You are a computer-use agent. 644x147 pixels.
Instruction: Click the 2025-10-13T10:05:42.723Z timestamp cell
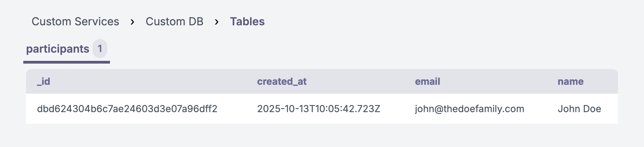(x=319, y=109)
